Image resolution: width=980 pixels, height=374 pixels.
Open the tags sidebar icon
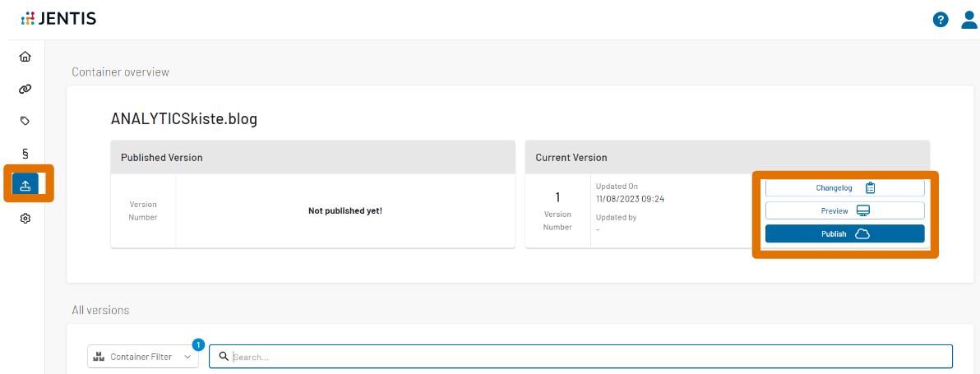click(25, 121)
